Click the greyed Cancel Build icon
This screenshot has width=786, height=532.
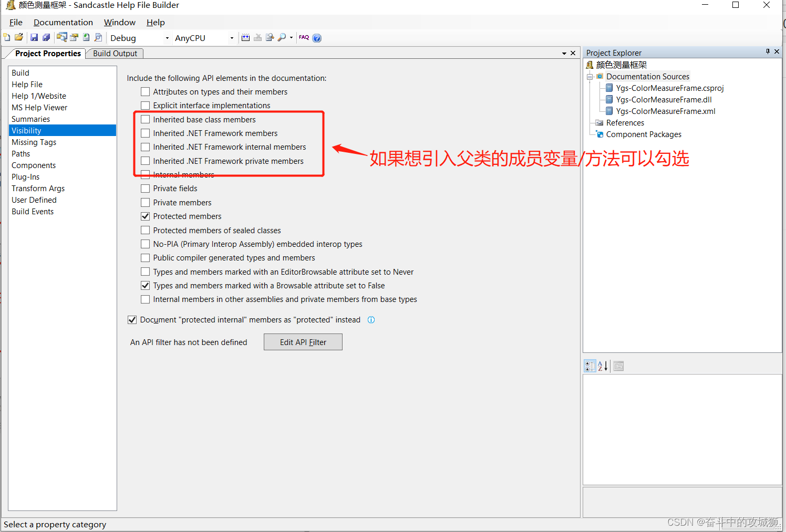(257, 37)
